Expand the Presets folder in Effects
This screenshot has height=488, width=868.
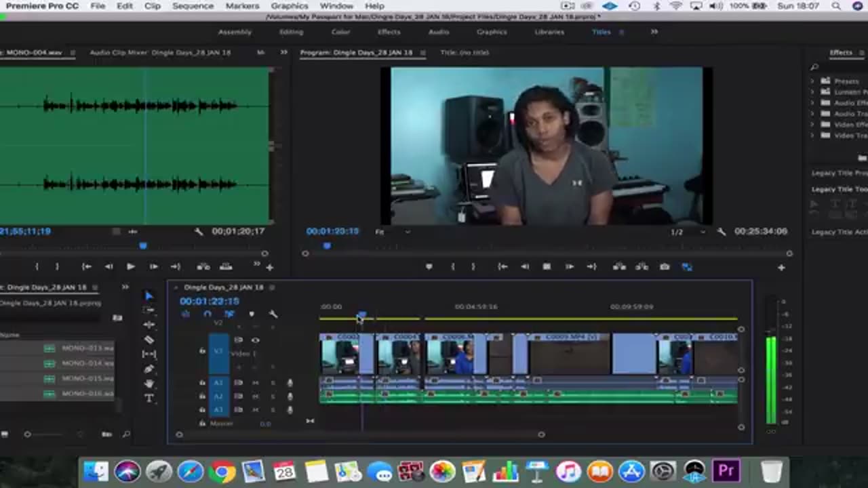tap(813, 81)
